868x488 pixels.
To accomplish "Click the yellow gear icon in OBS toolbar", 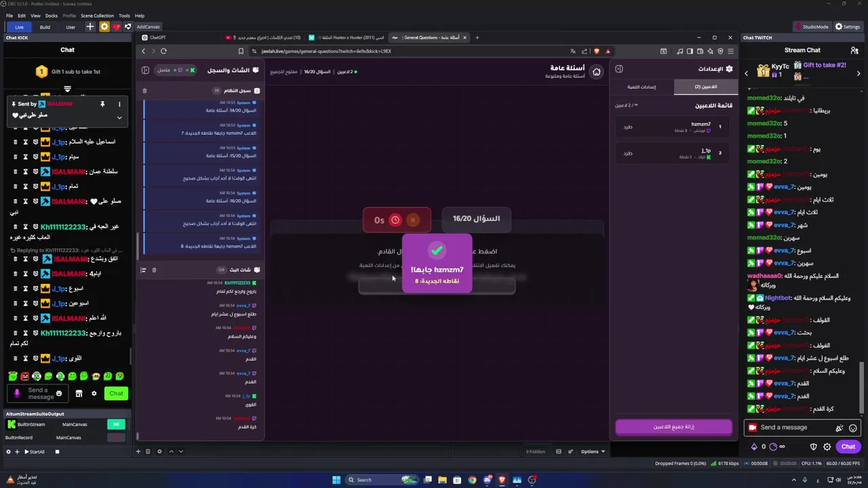I will pos(104,27).
